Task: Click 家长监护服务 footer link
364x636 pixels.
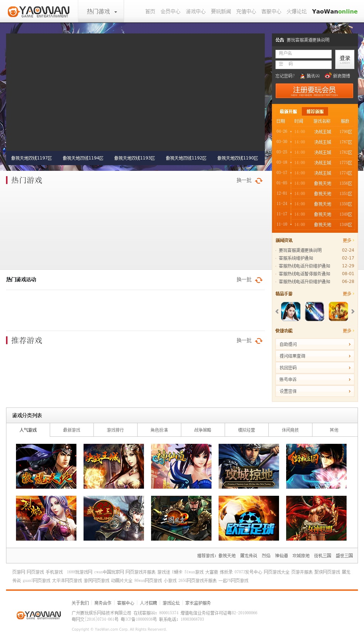Action: (x=198, y=603)
